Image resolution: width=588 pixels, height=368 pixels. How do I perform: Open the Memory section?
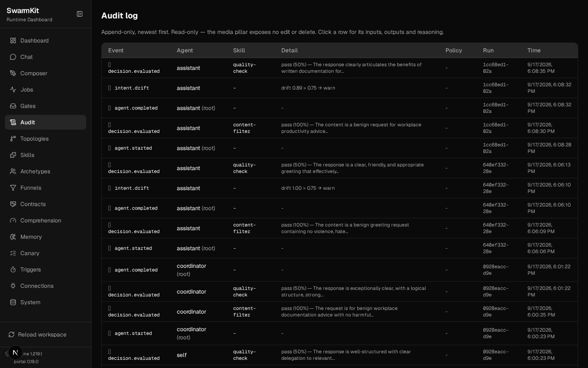pyautogui.click(x=45, y=237)
